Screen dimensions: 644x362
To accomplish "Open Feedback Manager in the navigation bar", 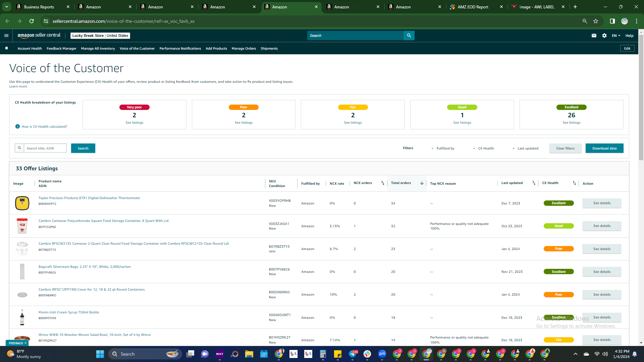I will 61,49.
